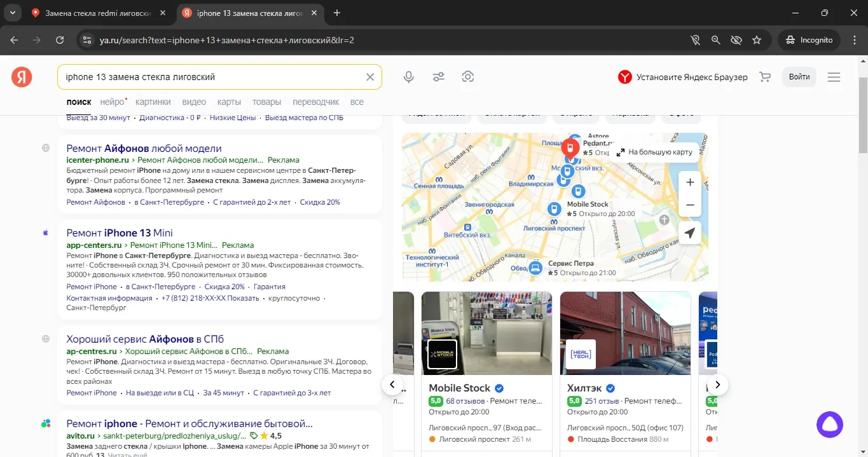View site information icon in address bar
Image resolution: width=868 pixels, height=457 pixels.
[x=88, y=40]
